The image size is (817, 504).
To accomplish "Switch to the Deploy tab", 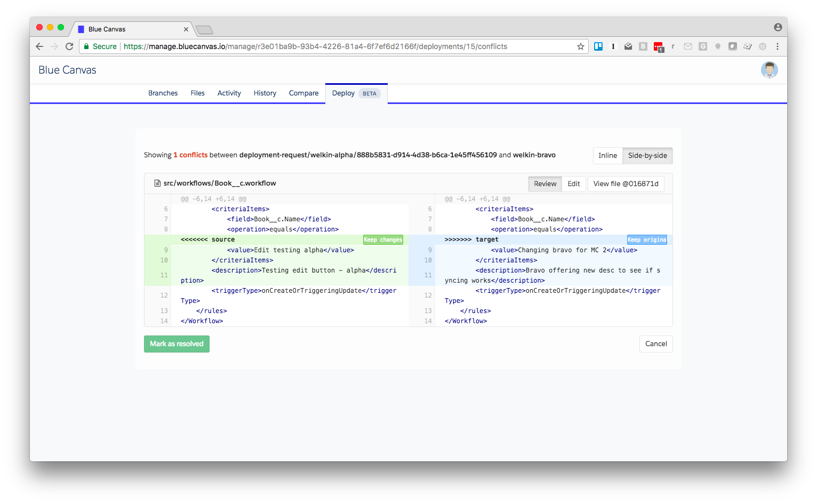I will (x=343, y=93).
